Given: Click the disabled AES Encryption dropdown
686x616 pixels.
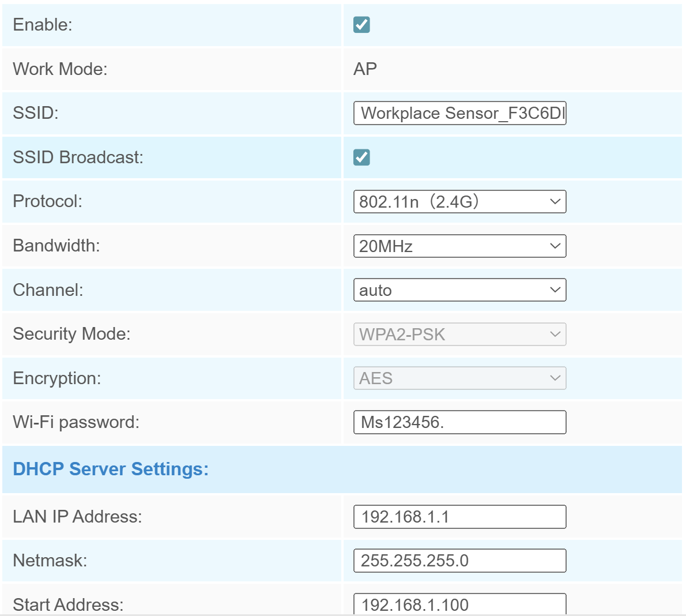Looking at the screenshot, I should point(459,378).
